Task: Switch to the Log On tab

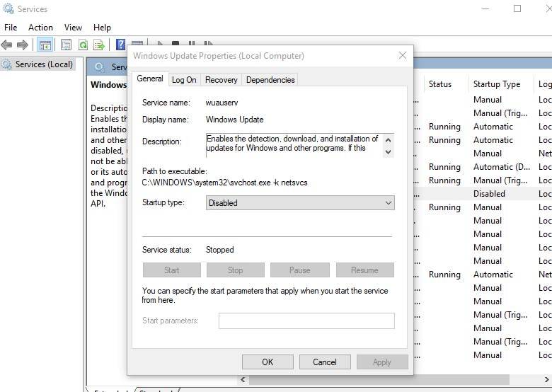Action: tap(184, 80)
